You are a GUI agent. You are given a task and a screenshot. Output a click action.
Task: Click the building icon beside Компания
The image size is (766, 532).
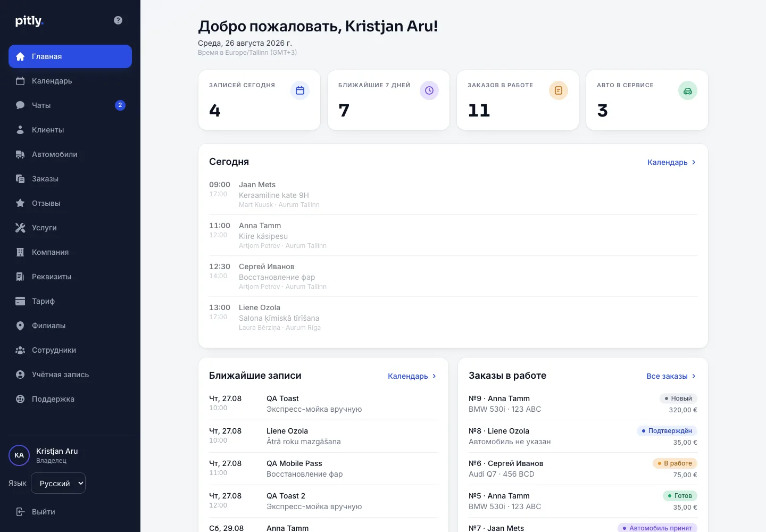[x=20, y=252]
